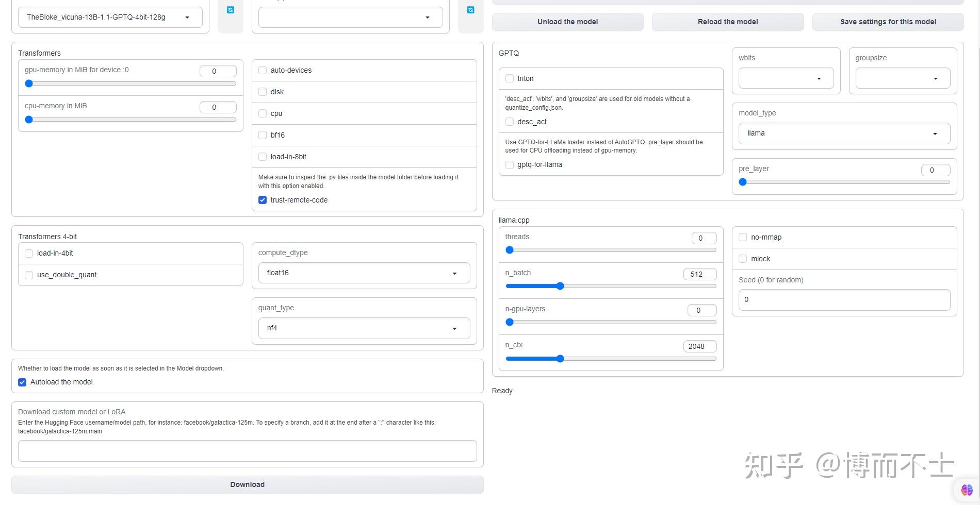Uncheck the trust-remote-code option

(x=263, y=200)
